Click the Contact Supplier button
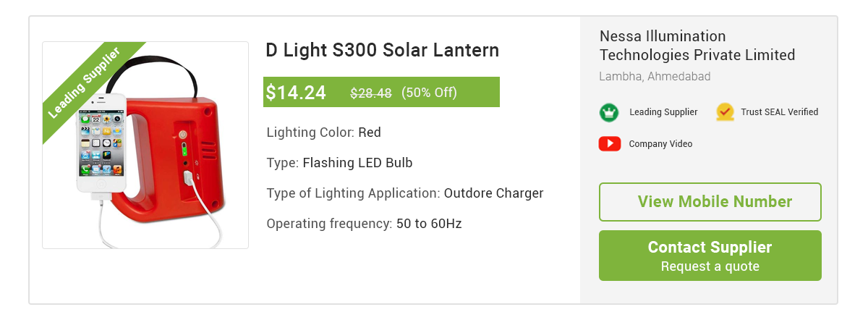 click(710, 256)
